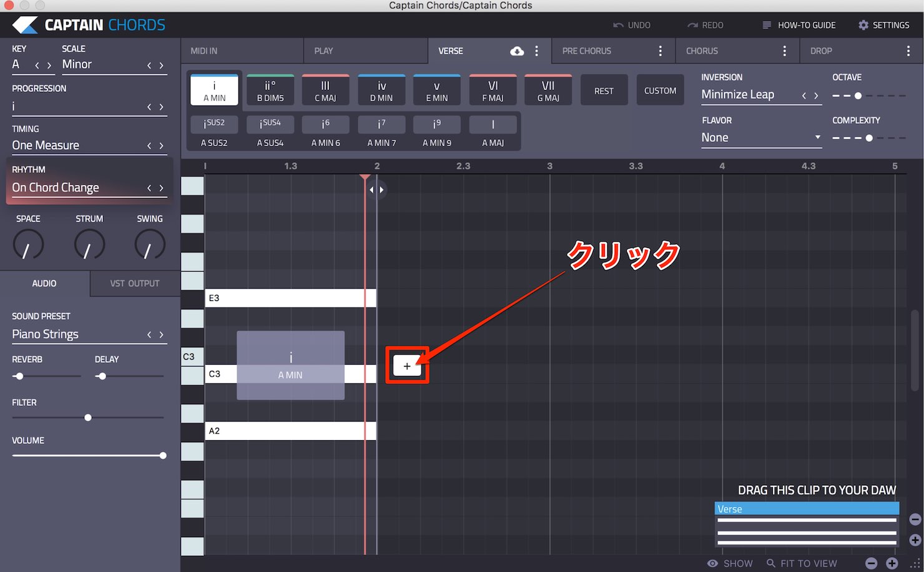Screen dimensions: 924x572
Task: Click Fit To View magnifier
Action: (x=771, y=563)
